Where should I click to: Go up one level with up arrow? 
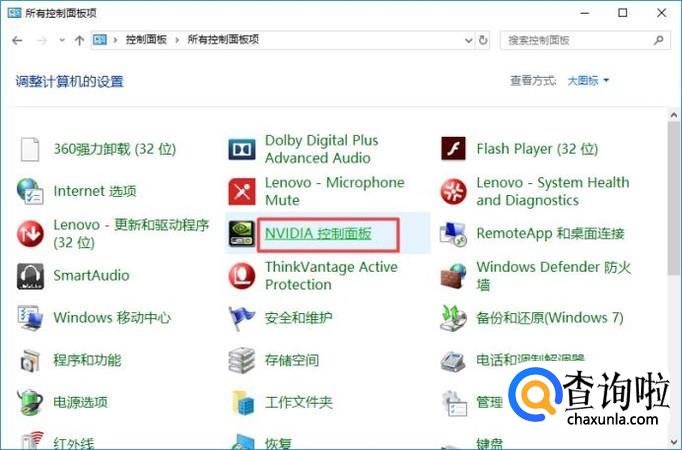coord(79,40)
